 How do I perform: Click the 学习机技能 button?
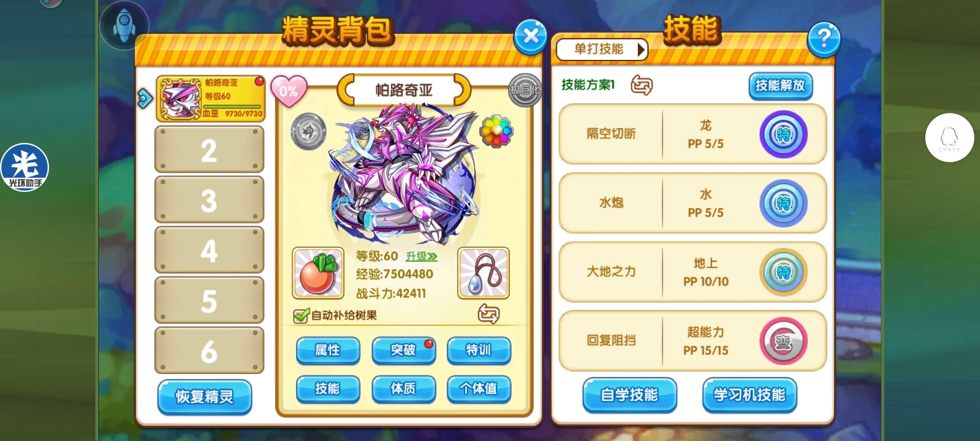pyautogui.click(x=749, y=395)
